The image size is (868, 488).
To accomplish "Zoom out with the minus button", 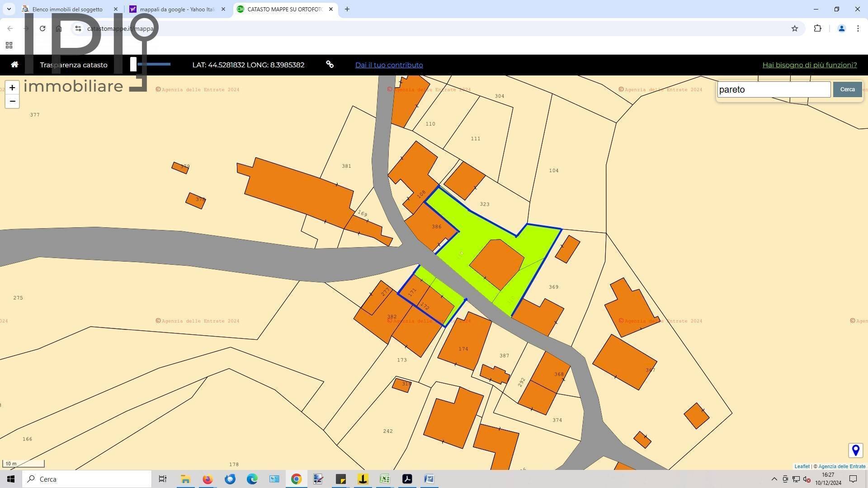I will pyautogui.click(x=12, y=101).
